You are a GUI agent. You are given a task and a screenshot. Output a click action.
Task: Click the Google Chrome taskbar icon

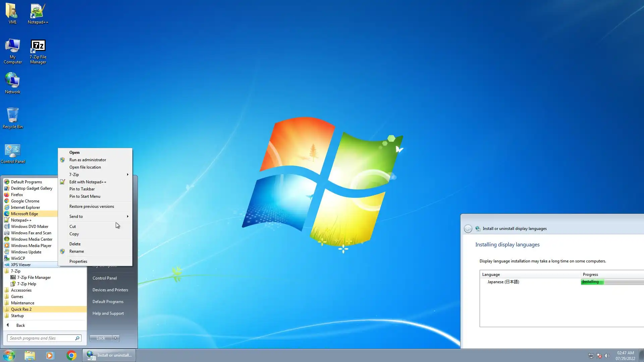pos(71,355)
